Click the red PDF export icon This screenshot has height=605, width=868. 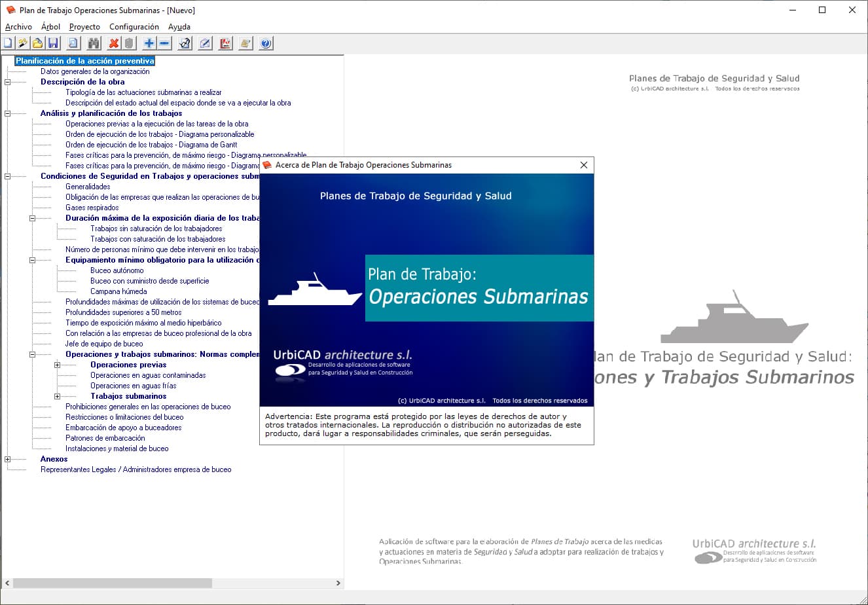coord(225,44)
